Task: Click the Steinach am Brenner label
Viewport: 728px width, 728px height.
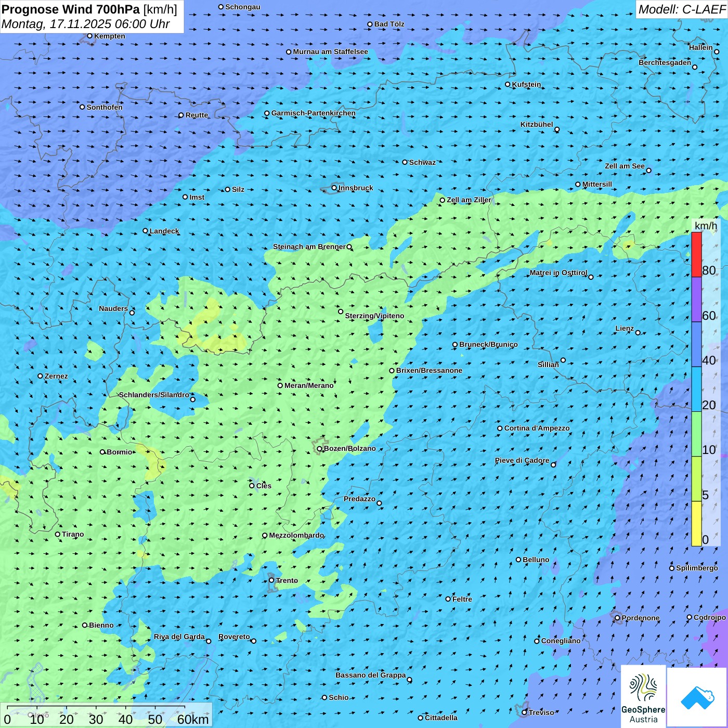Action: [x=309, y=246]
